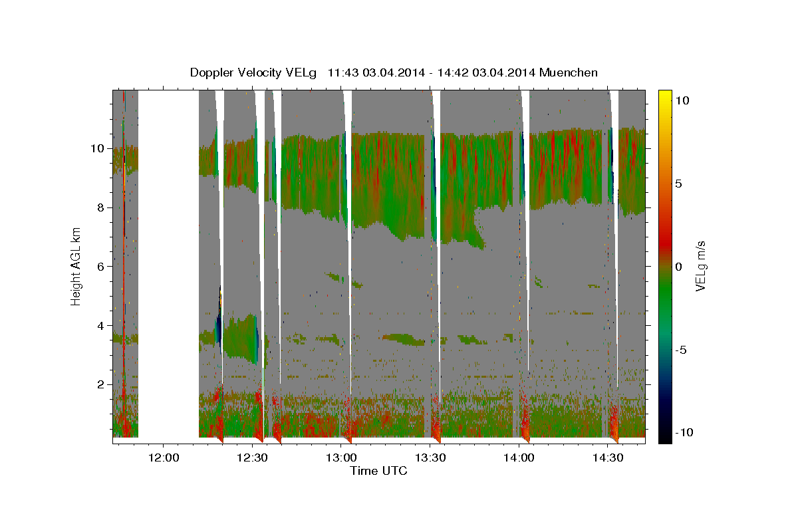Click the "Time UTC" axis label
798x532 pixels.
(378, 471)
